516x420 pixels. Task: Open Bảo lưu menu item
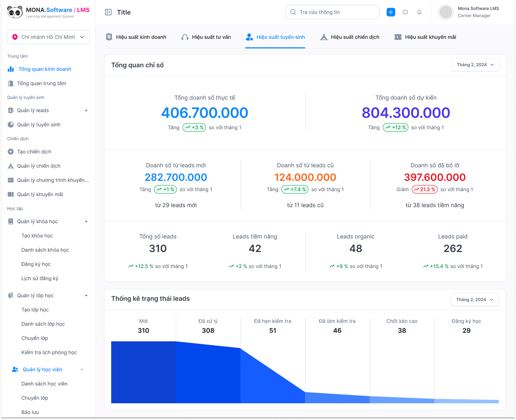pos(30,412)
